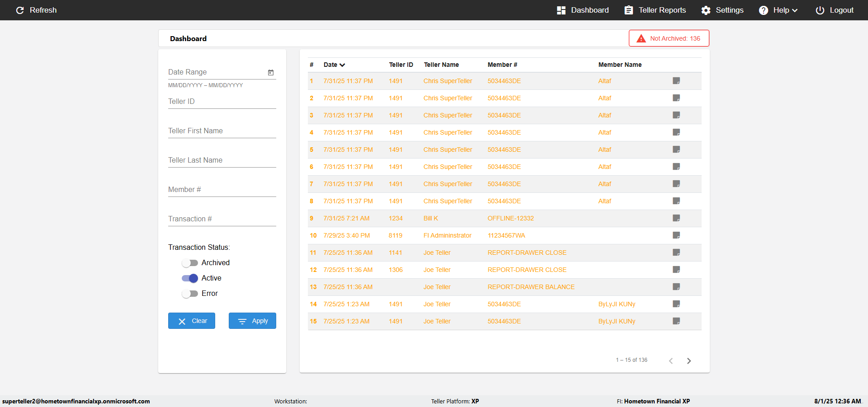Click REPORT-DRAWER BALANCE entry in row 13

(x=531, y=287)
